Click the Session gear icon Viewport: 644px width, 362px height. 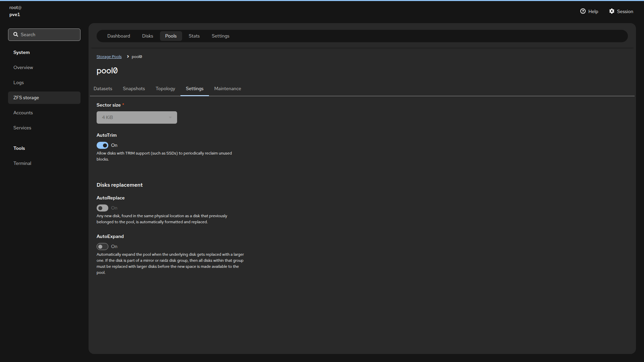(611, 11)
